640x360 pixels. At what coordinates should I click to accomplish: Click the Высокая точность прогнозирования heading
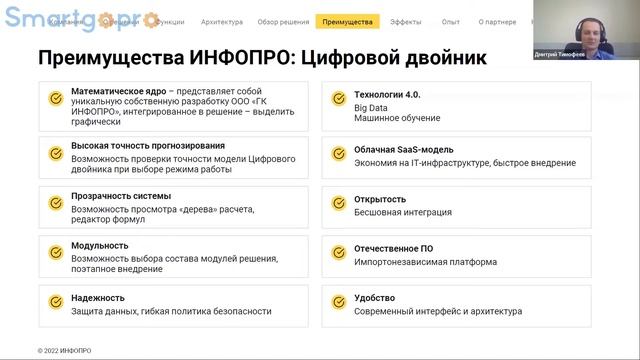[148, 146]
